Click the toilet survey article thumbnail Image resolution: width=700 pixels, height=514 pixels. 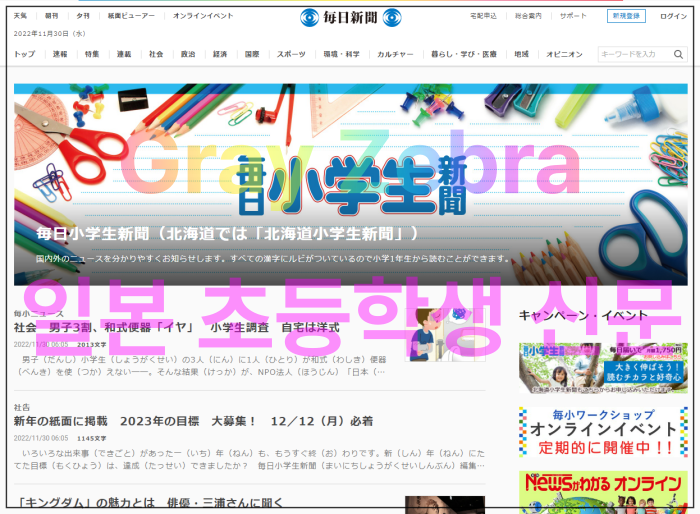tap(445, 334)
